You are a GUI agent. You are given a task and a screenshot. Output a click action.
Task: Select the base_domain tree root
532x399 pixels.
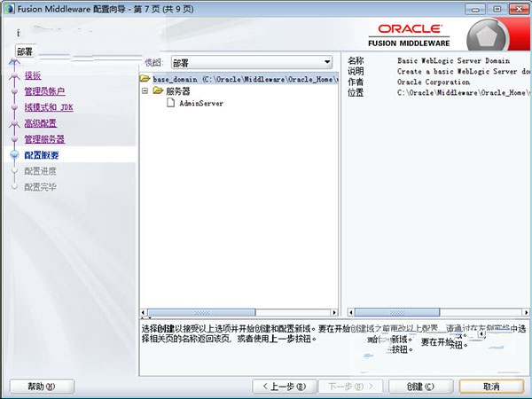pos(245,80)
